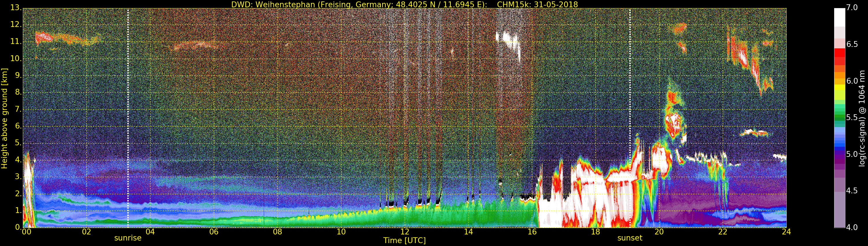Click the 'Time [UTC]' axis label
Screen dimensions: 868x246
point(404,240)
